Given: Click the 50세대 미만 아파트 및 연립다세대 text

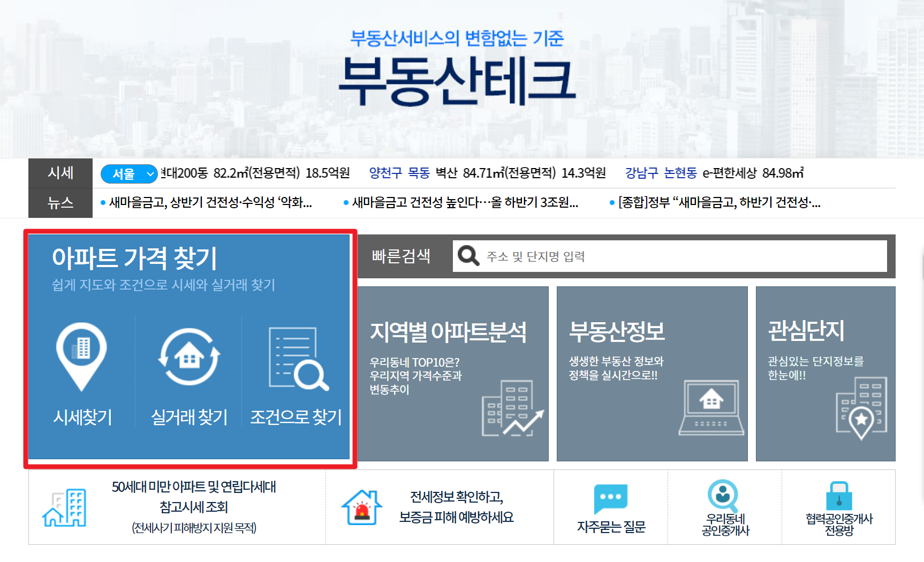Looking at the screenshot, I should pyautogui.click(x=194, y=487).
